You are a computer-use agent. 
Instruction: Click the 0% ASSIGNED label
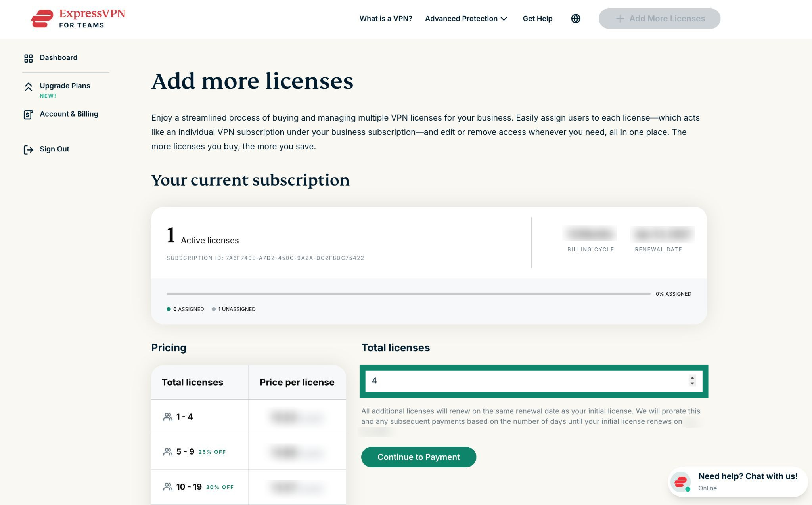click(673, 294)
